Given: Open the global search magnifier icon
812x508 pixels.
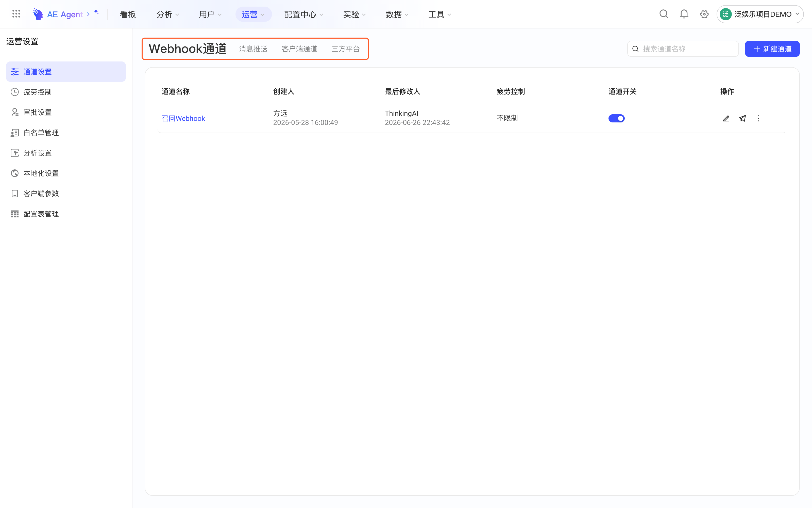Looking at the screenshot, I should (x=663, y=14).
